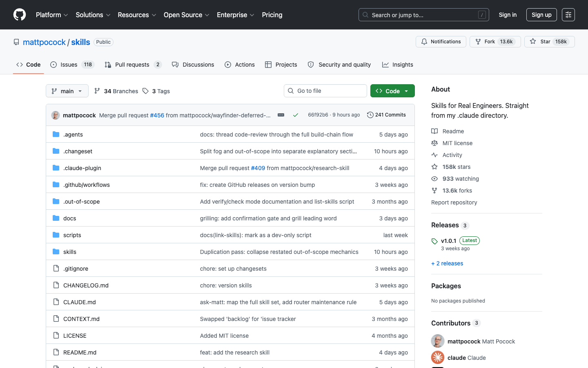Image resolution: width=588 pixels, height=368 pixels.
Task: Click the tag icon beside v1.0.1 release
Action: [434, 241]
